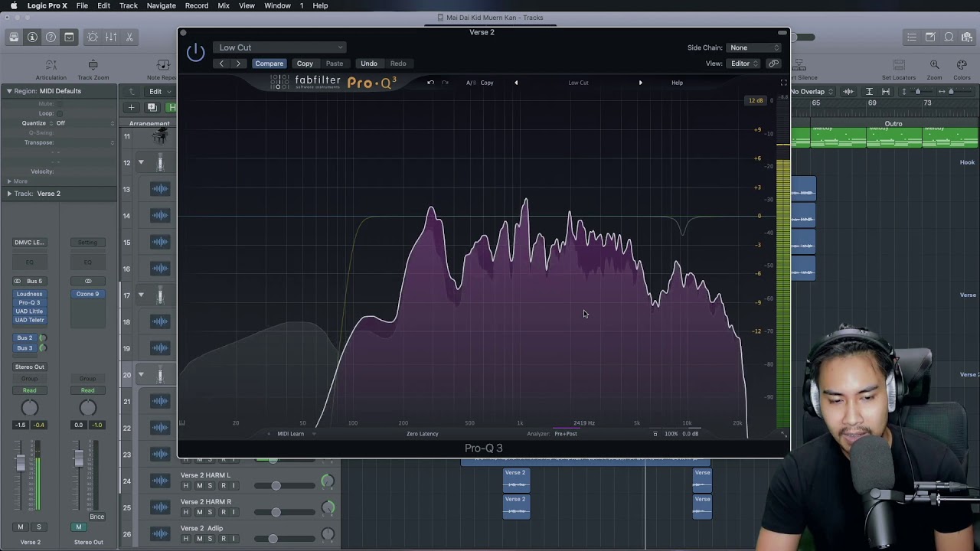Open the Mixer faders icon
This screenshot has width=980, height=551.
[111, 37]
